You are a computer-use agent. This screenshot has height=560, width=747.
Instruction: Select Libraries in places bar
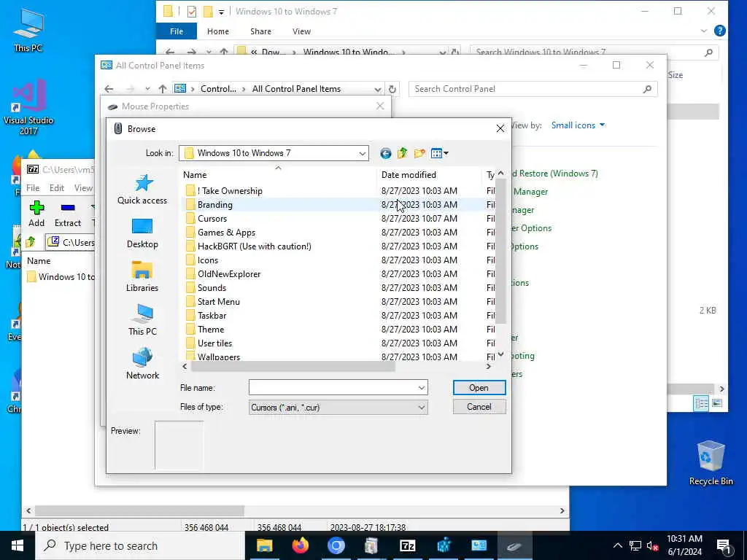click(x=142, y=276)
